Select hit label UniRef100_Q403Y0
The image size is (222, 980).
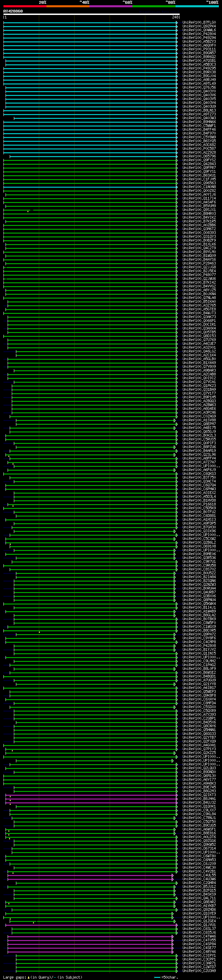pos(199,91)
